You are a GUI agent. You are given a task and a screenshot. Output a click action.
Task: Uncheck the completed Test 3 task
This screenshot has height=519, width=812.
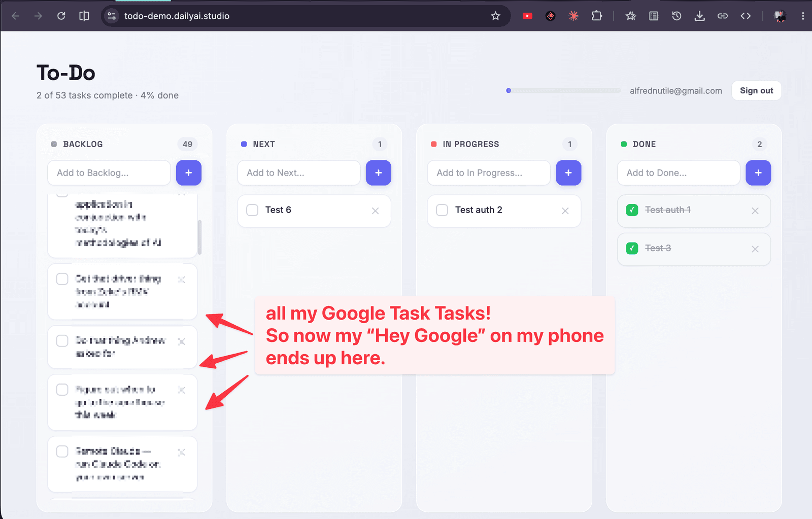pos(632,248)
